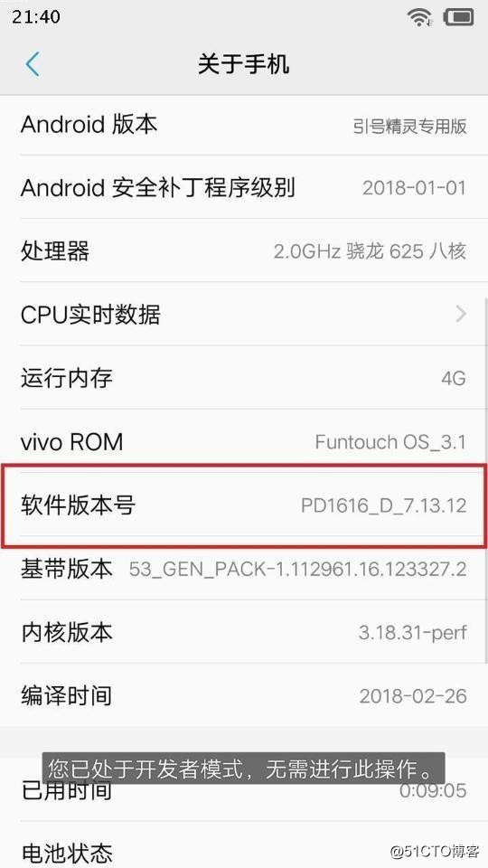Select the 基带版本 row
The image size is (488, 868).
244,569
